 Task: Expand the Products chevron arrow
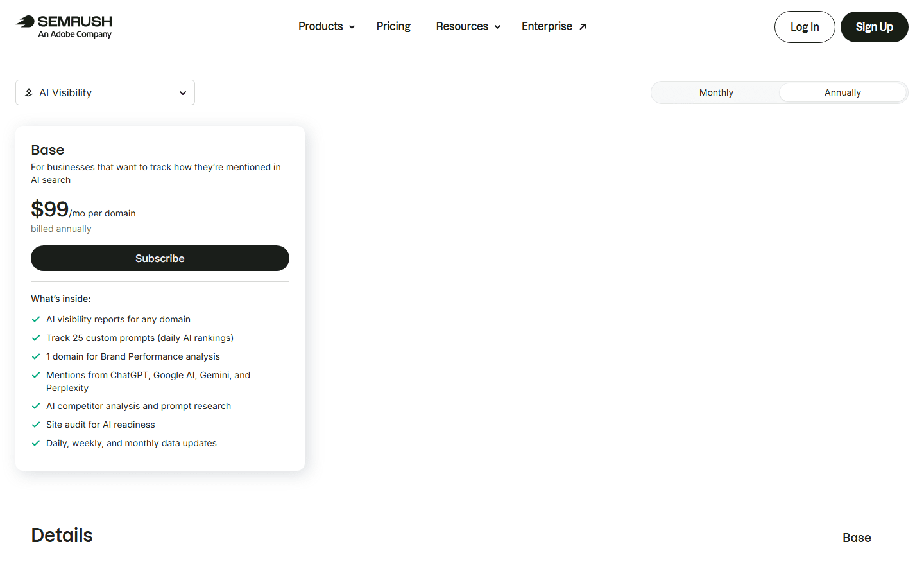pos(352,27)
